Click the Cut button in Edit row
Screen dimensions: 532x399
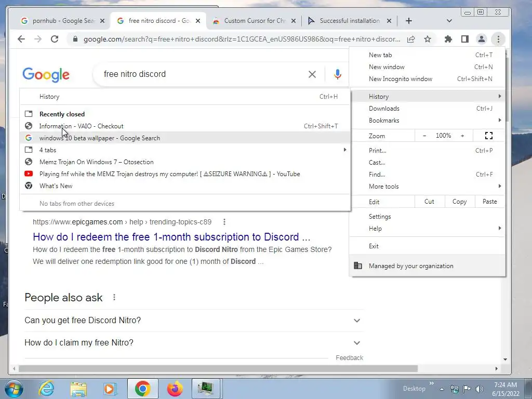tap(429, 202)
